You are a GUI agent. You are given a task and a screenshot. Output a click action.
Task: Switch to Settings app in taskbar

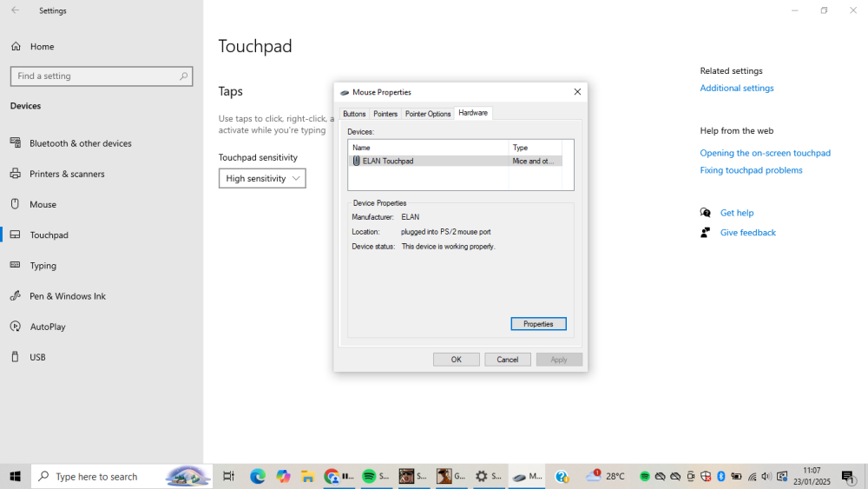(488, 476)
